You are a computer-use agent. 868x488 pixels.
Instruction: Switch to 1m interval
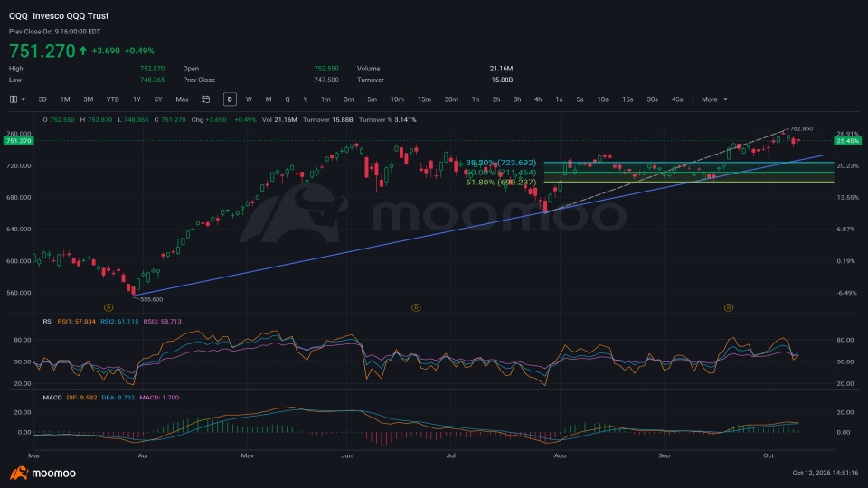325,99
